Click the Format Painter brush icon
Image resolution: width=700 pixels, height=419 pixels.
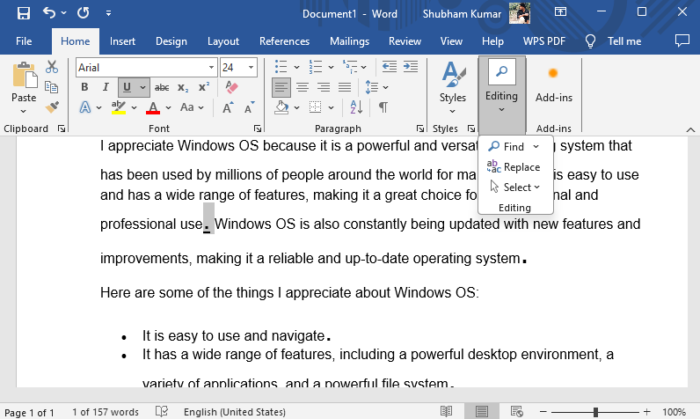[51, 107]
